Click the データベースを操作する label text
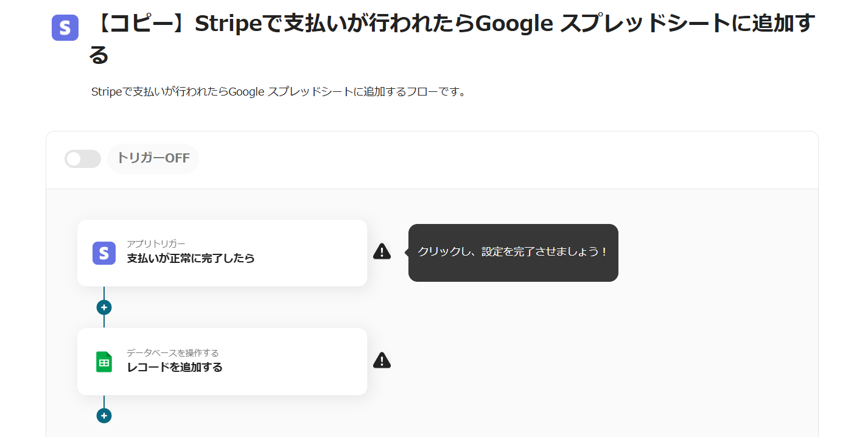 [x=172, y=352]
